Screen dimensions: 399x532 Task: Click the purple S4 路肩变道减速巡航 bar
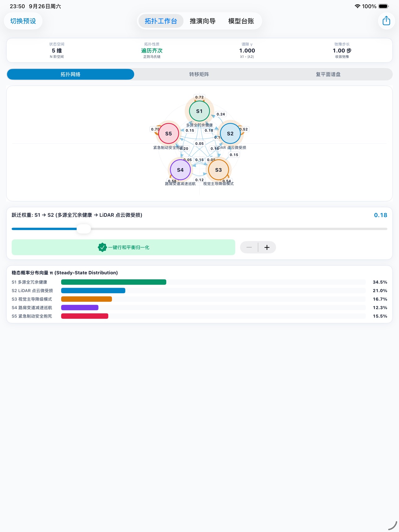point(80,308)
